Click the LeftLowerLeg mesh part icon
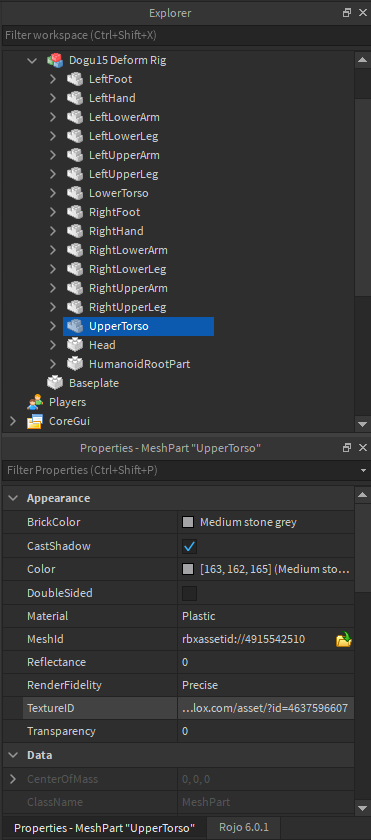The width and height of the screenshot is (371, 840). point(75,136)
